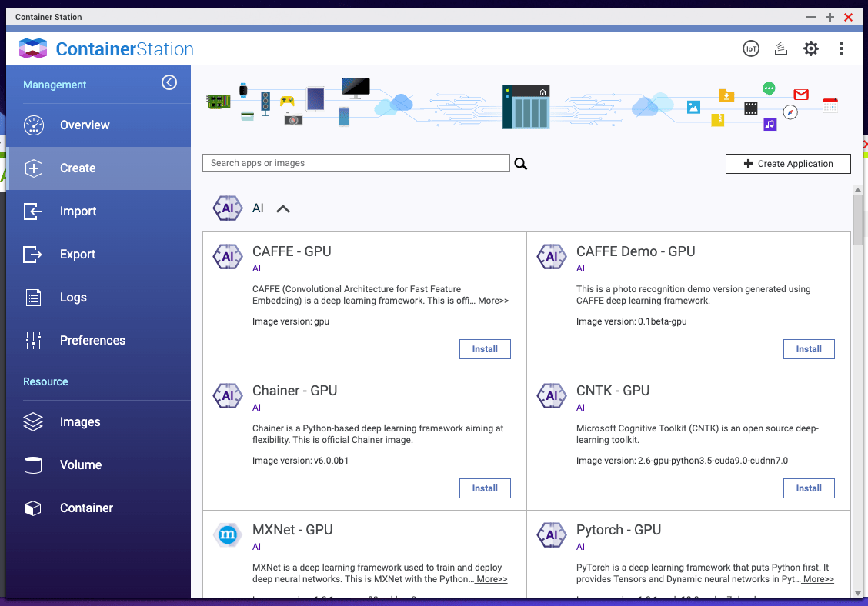Click the Pytorch - GPU app icon

pyautogui.click(x=552, y=534)
